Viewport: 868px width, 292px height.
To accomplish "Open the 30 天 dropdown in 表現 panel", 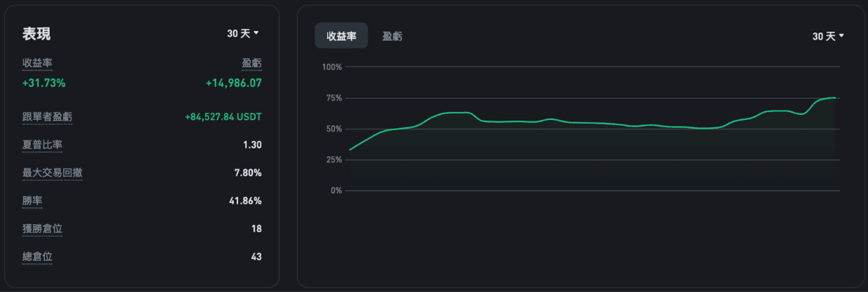I will (x=243, y=33).
